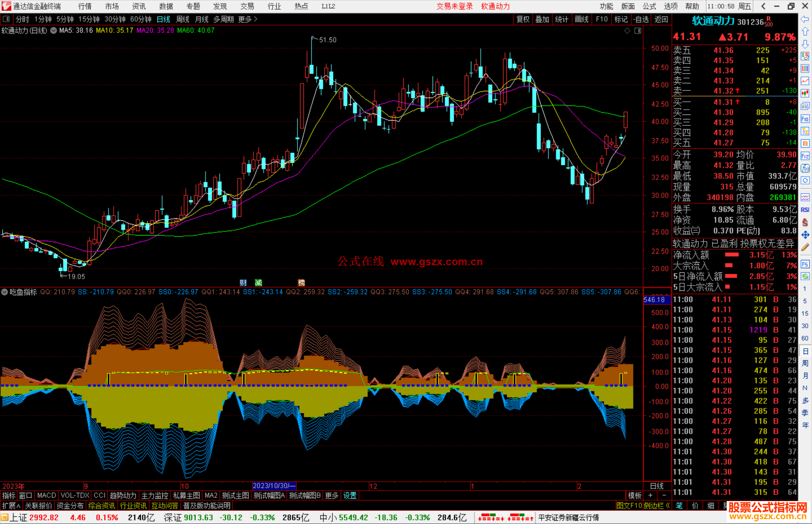
Task: Toggle the panel square icon left of 分时
Action: pos(6,19)
